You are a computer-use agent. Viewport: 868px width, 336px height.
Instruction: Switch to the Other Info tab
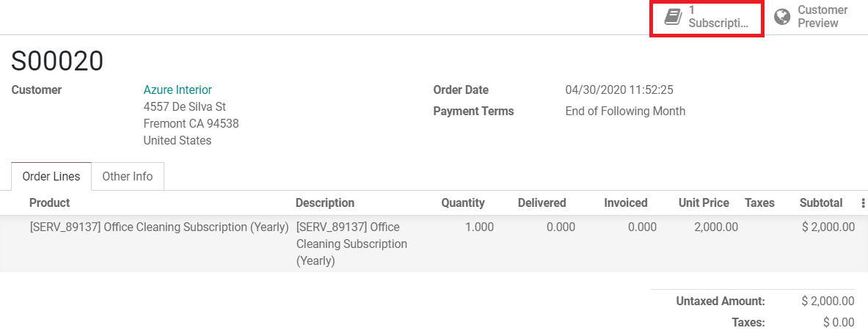(128, 177)
